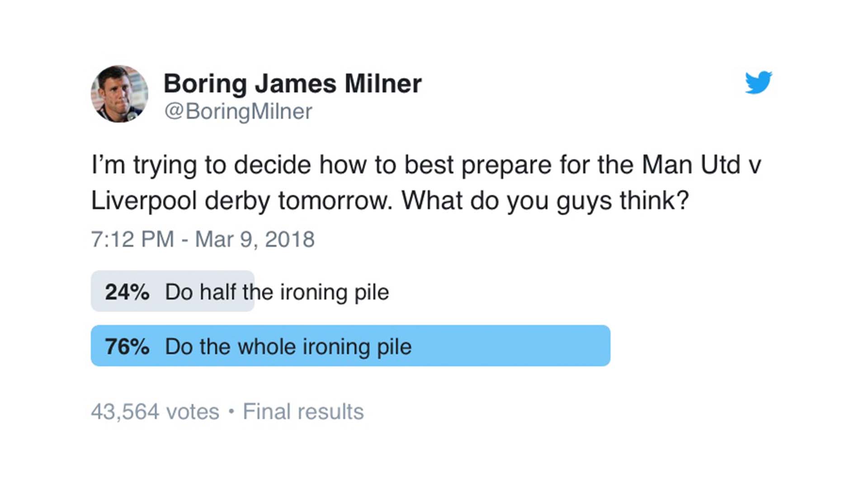Image resolution: width=868 pixels, height=488 pixels.
Task: Click the Boring James Milner display name
Action: 292,84
